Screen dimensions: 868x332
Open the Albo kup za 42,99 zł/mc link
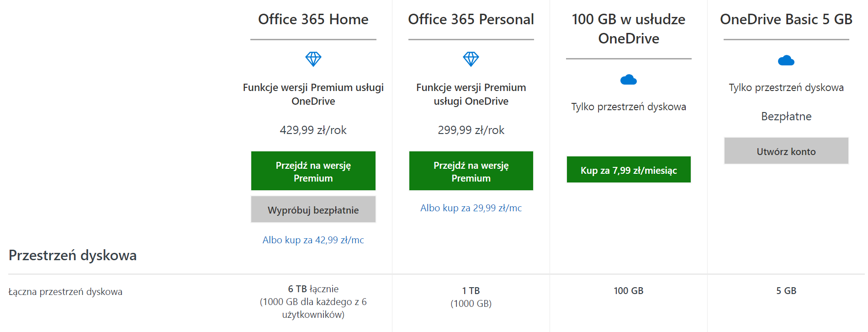pyautogui.click(x=313, y=240)
